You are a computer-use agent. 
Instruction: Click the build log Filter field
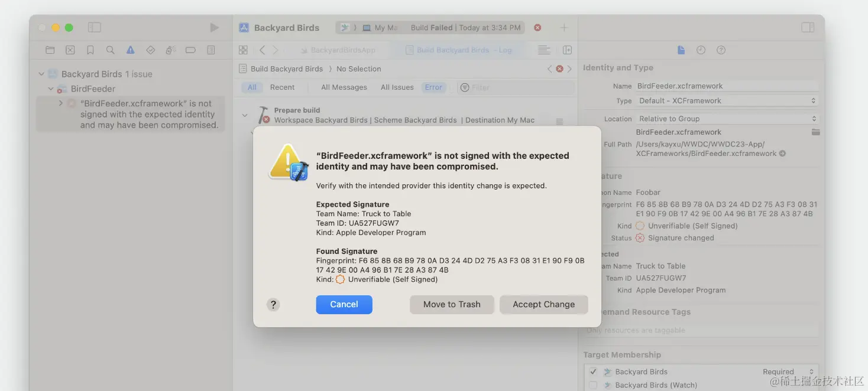click(x=516, y=87)
